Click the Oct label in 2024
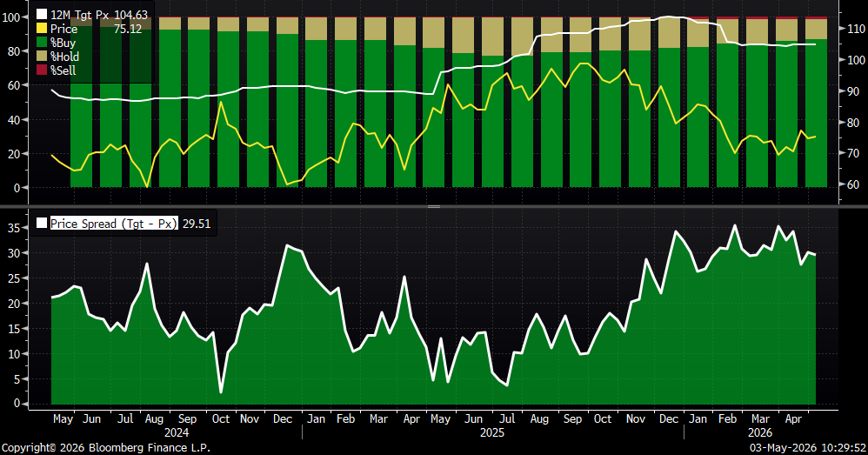868x455 pixels. [220, 419]
